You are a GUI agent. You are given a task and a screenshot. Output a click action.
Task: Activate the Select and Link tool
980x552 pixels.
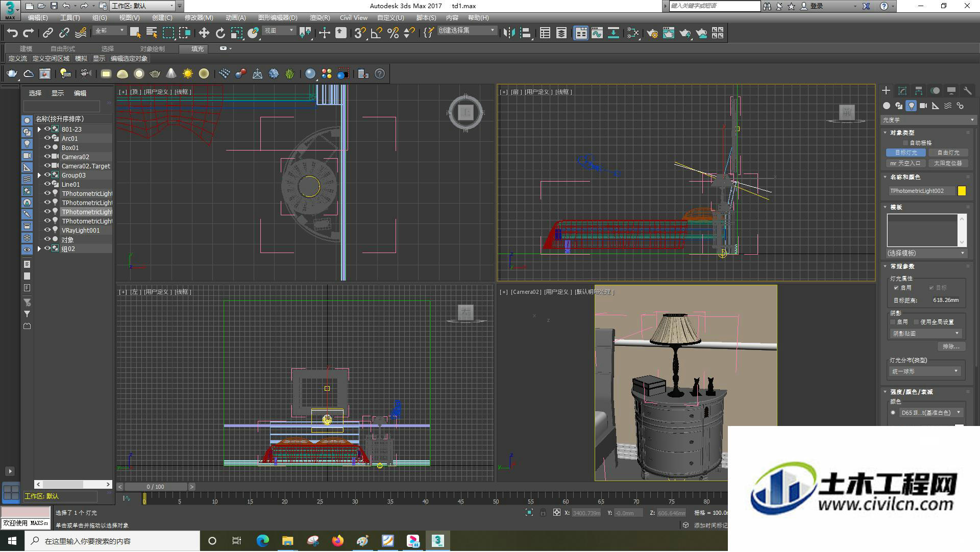[47, 33]
